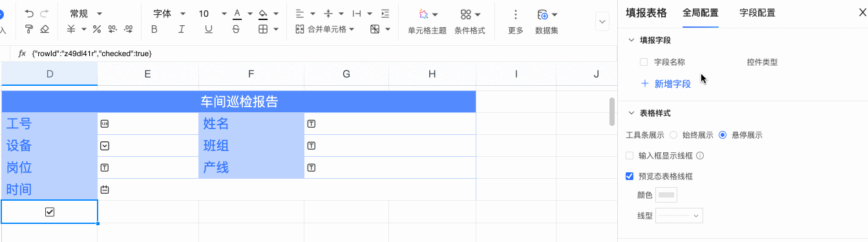The image size is (868, 242).
Task: Apply percent number format
Action: (x=97, y=29)
